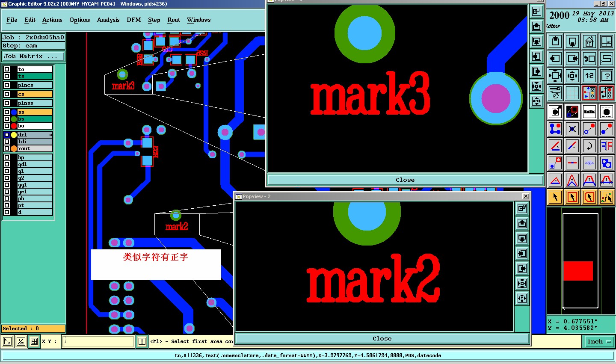Click the 1:2 scale icon
The image size is (616, 364).
pyautogui.click(x=589, y=76)
